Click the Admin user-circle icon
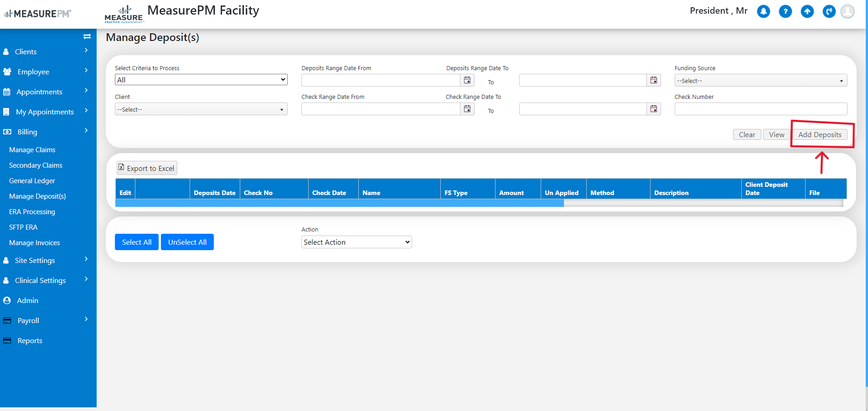 click(x=7, y=300)
